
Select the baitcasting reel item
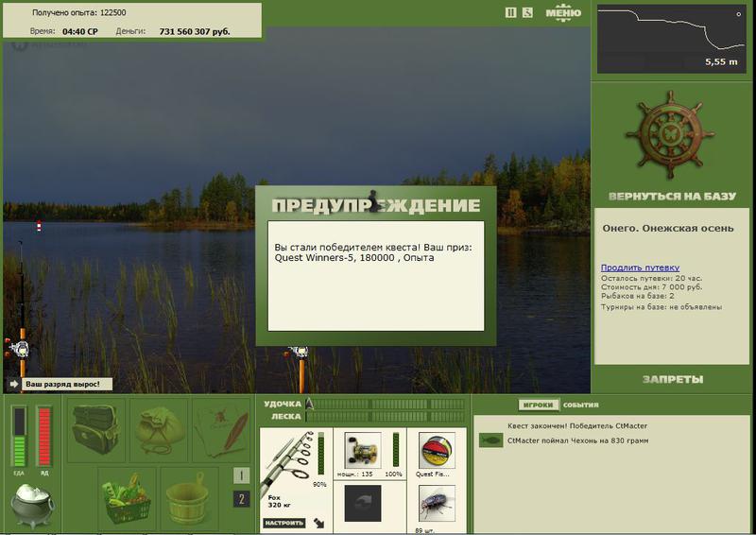363,451
